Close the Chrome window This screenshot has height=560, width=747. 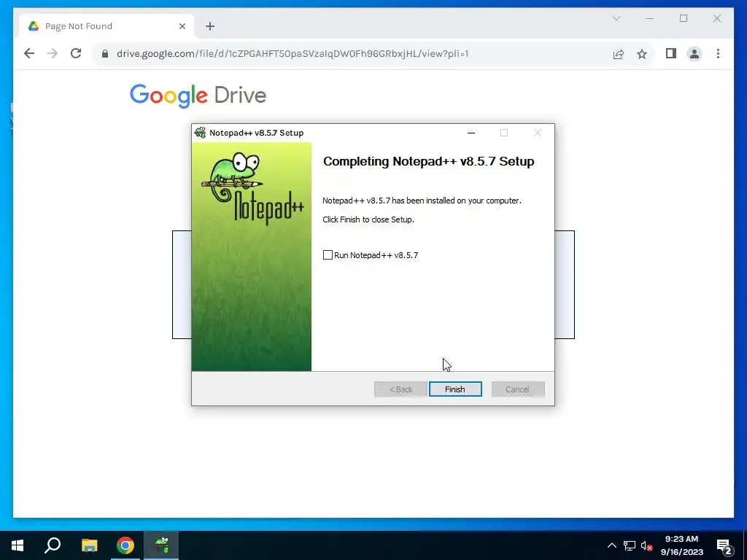pyautogui.click(x=717, y=18)
